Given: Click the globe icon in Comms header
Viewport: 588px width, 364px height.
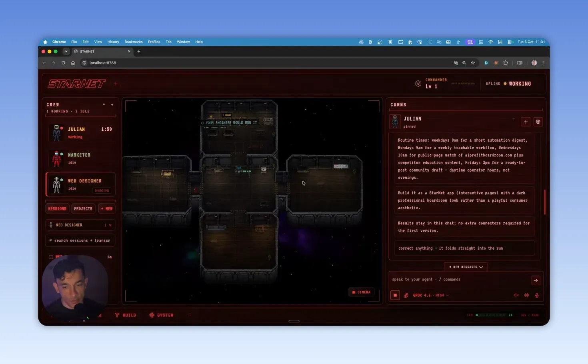Looking at the screenshot, I should (x=538, y=122).
